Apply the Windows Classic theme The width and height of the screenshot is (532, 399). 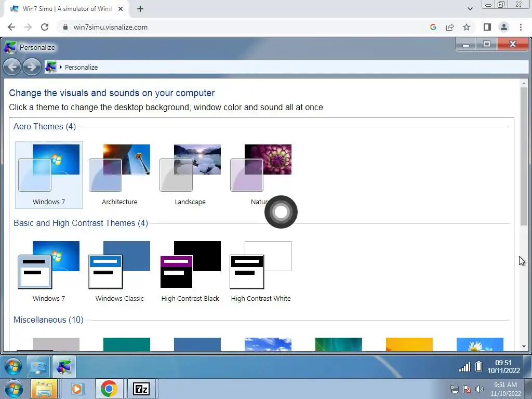coord(119,271)
